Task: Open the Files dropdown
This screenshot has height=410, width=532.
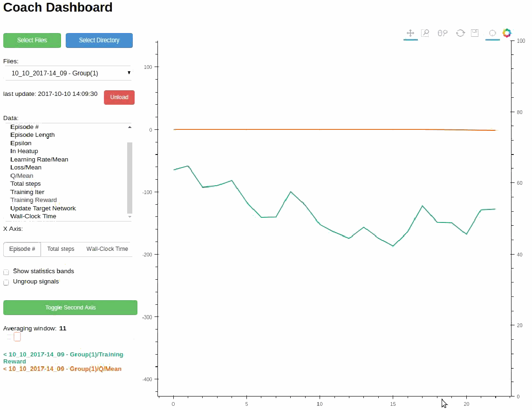Action: (68, 73)
